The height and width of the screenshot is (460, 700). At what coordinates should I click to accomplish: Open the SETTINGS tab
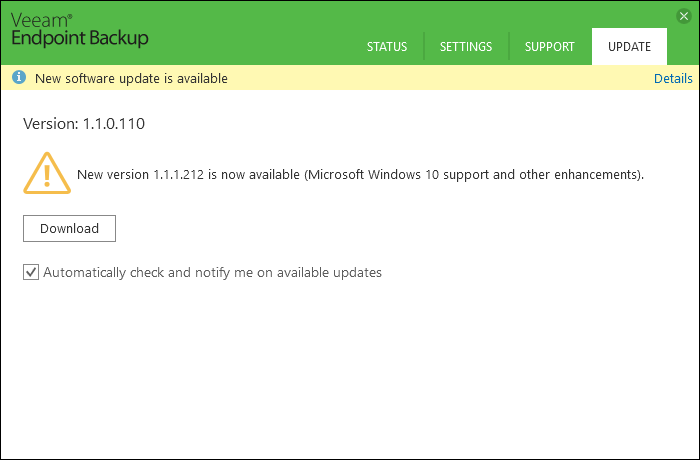(x=466, y=46)
